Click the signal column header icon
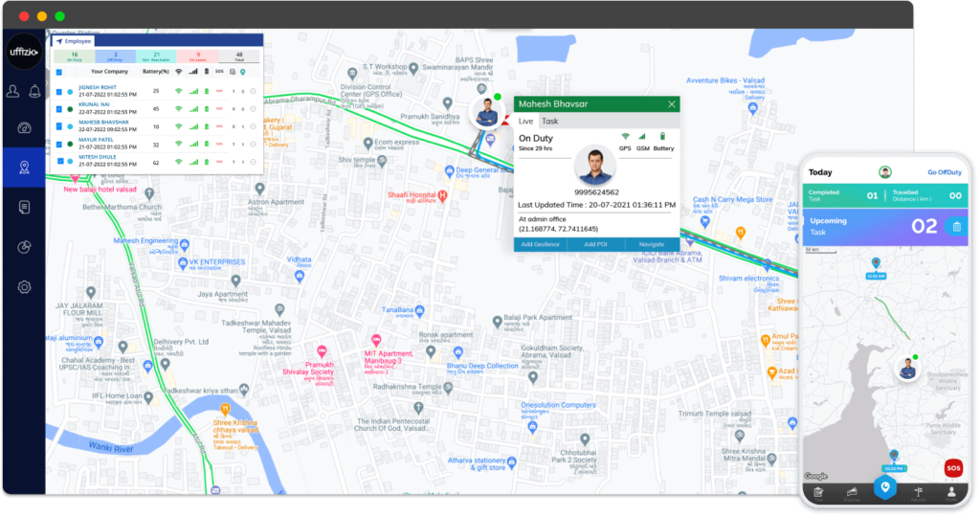Viewport: 980px width, 517px height. pyautogui.click(x=193, y=72)
